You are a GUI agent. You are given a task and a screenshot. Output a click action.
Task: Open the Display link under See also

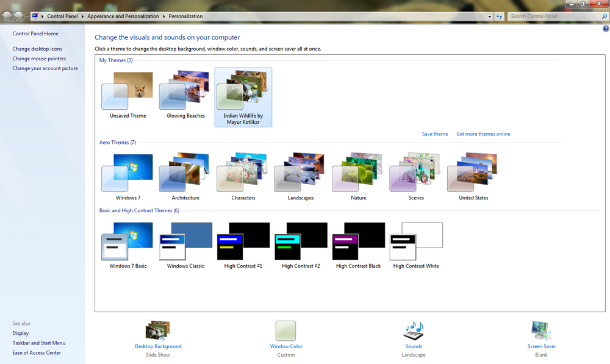[21, 334]
